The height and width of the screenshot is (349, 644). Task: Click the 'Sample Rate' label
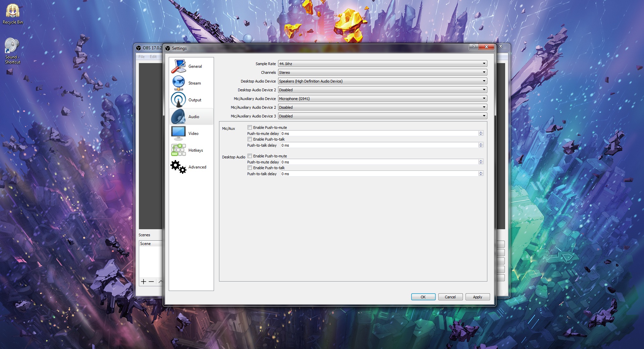(x=266, y=64)
